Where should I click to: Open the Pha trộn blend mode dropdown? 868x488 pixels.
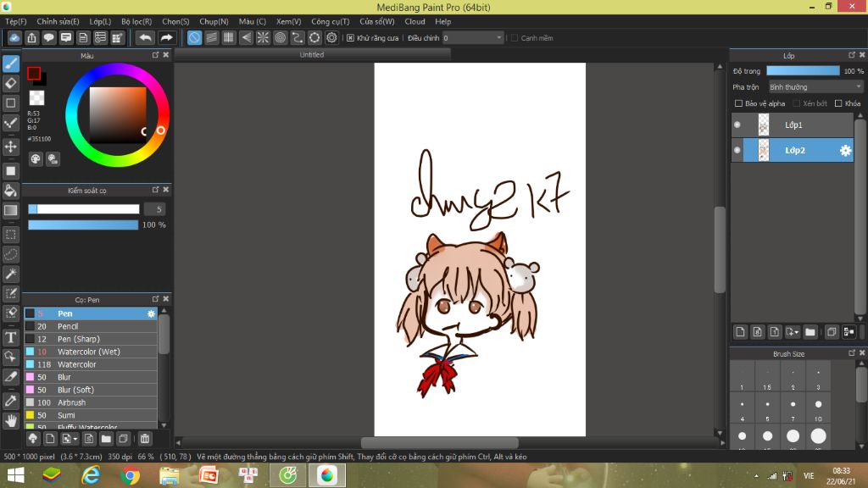tap(815, 87)
